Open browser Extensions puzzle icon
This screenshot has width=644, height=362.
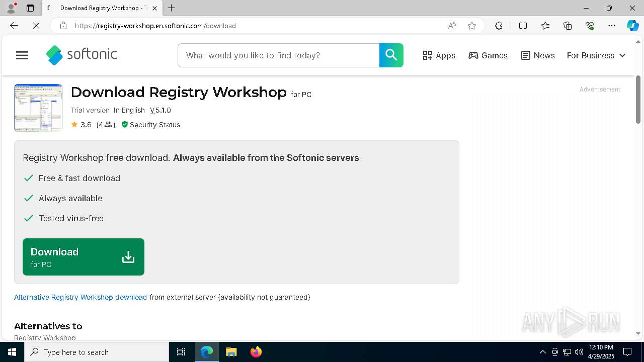[x=499, y=26]
